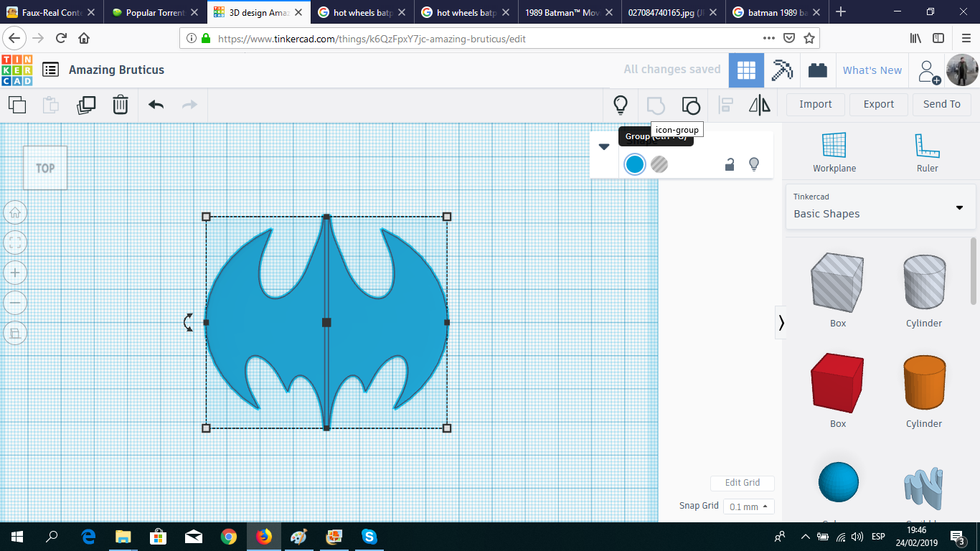The height and width of the screenshot is (551, 980).
Task: Undo the last action
Action: [x=156, y=105]
